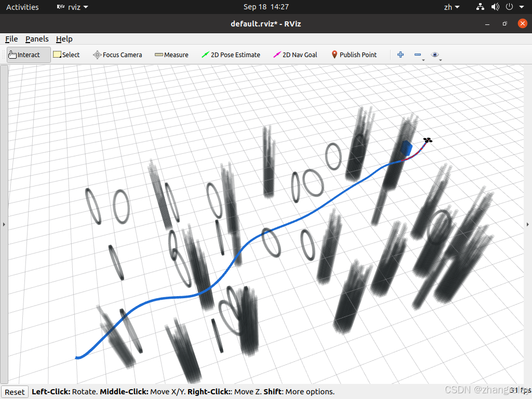Click the volume speaker icon in system tray

click(495, 7)
